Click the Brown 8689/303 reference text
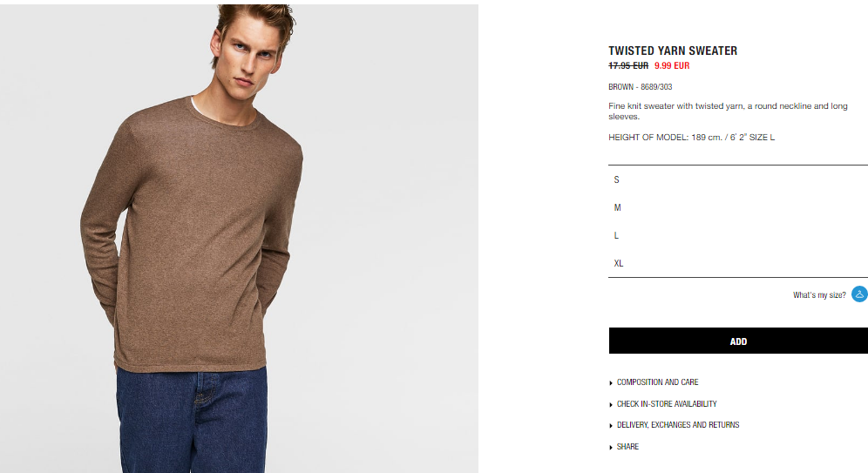This screenshot has height=473, width=868. point(641,87)
